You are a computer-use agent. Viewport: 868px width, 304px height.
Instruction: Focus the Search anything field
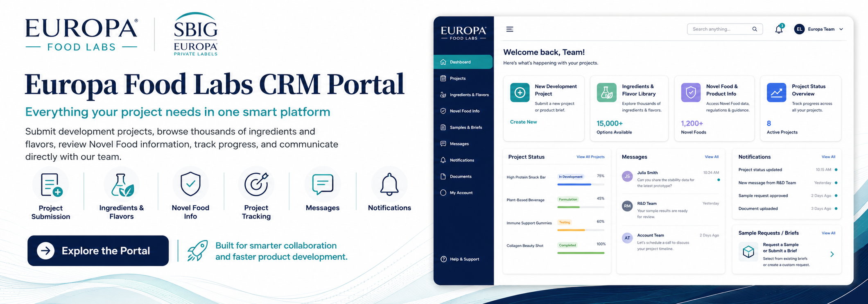(x=725, y=29)
